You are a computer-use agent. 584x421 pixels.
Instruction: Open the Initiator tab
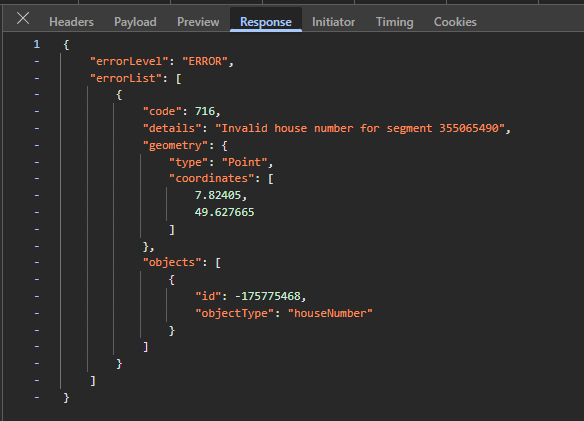(x=333, y=22)
